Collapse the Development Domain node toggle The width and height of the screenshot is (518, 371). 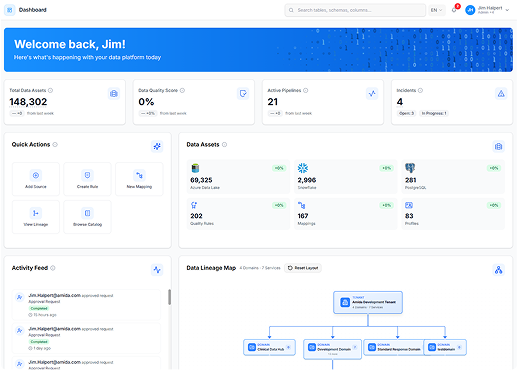[x=355, y=347]
